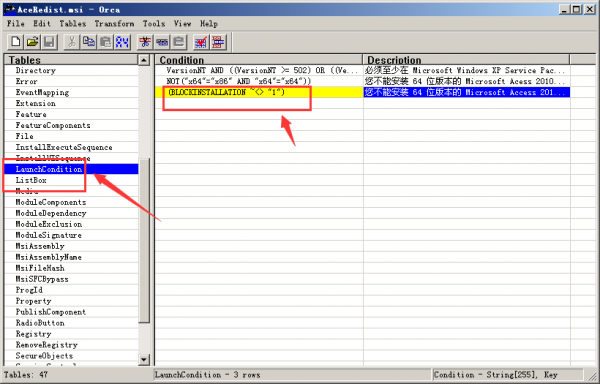Click the Orca icon in the title bar
The image size is (600, 384).
[10, 9]
